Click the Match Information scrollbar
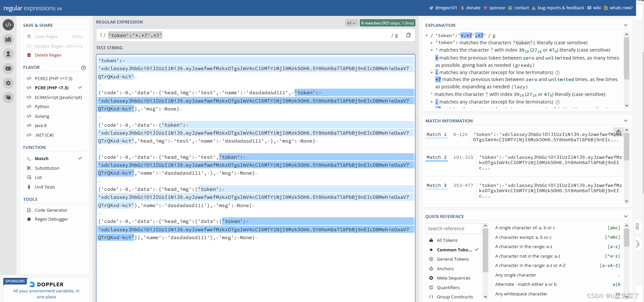This screenshot has width=644, height=302. (626, 147)
